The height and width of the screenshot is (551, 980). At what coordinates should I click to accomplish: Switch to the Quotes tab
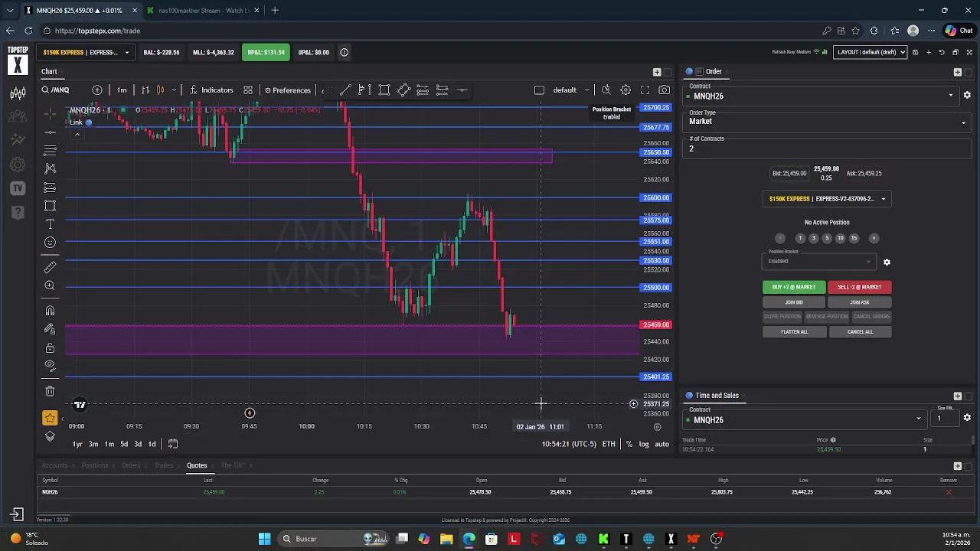click(x=197, y=465)
